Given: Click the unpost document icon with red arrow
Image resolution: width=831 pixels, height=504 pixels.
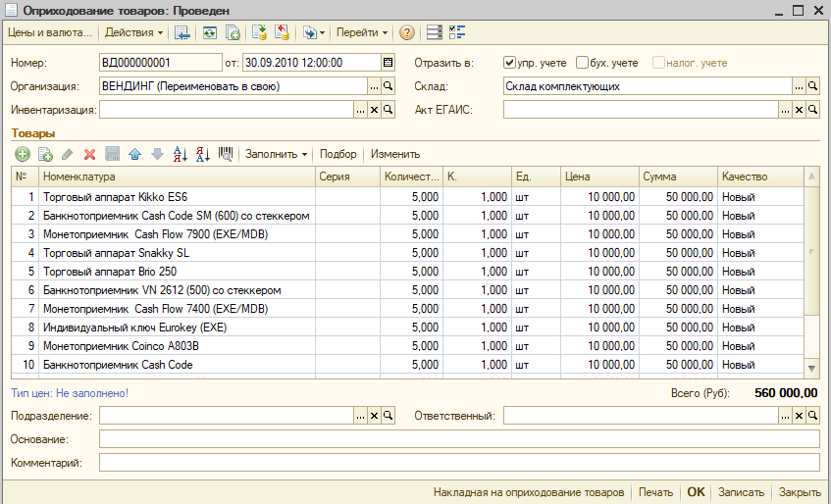Looking at the screenshot, I should click(282, 32).
